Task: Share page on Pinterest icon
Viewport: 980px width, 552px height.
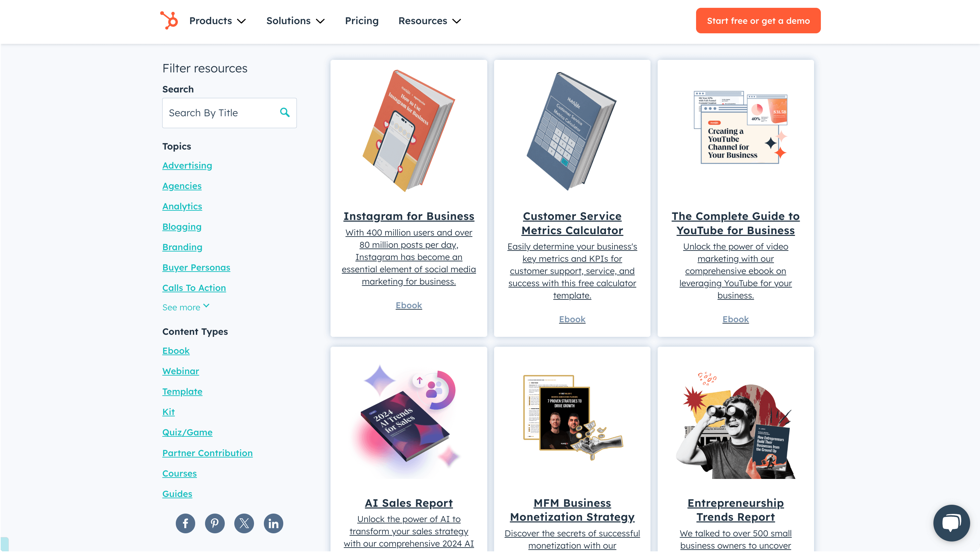Action: pos(215,523)
